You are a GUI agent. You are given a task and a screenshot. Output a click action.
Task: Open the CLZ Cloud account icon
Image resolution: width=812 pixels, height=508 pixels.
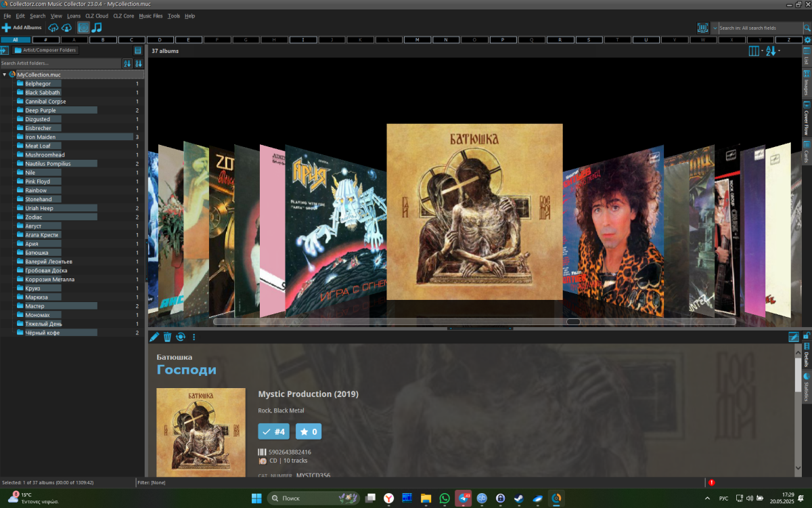[x=66, y=28]
